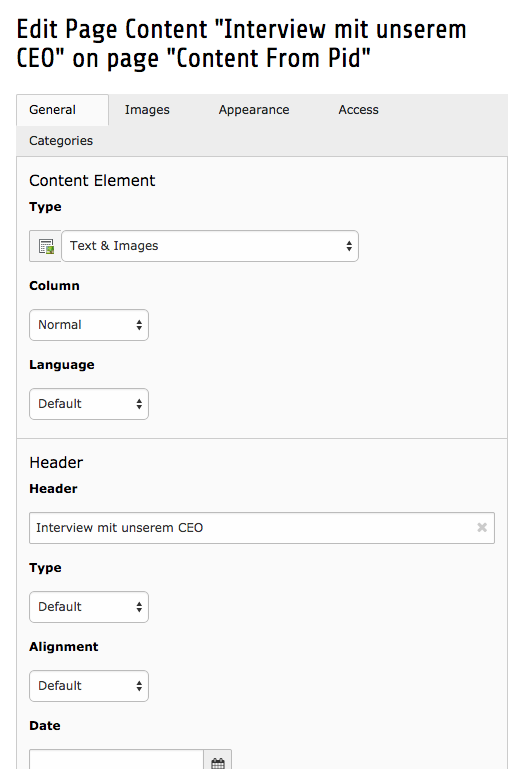Viewport: 526px width, 769px height.
Task: Click the Text & Images type icon
Action: coord(46,246)
